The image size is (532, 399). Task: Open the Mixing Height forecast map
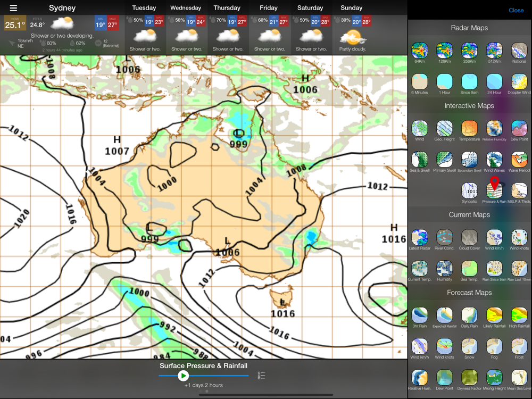pyautogui.click(x=494, y=378)
